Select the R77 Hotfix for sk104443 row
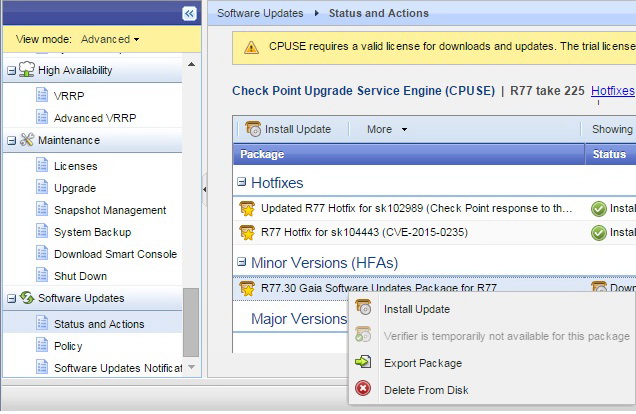 [x=434, y=232]
